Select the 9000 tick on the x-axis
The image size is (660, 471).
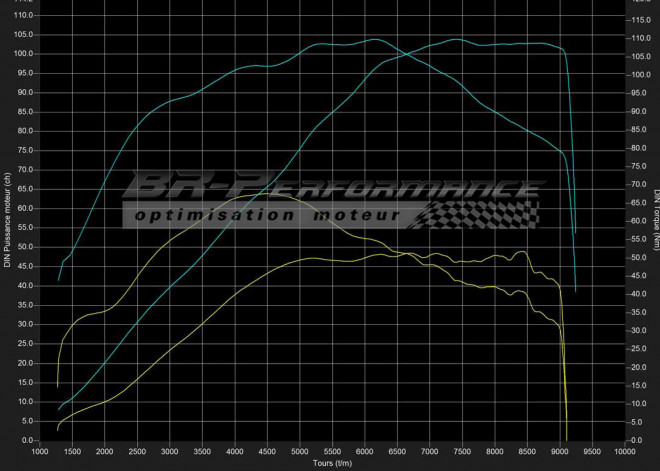560,452
